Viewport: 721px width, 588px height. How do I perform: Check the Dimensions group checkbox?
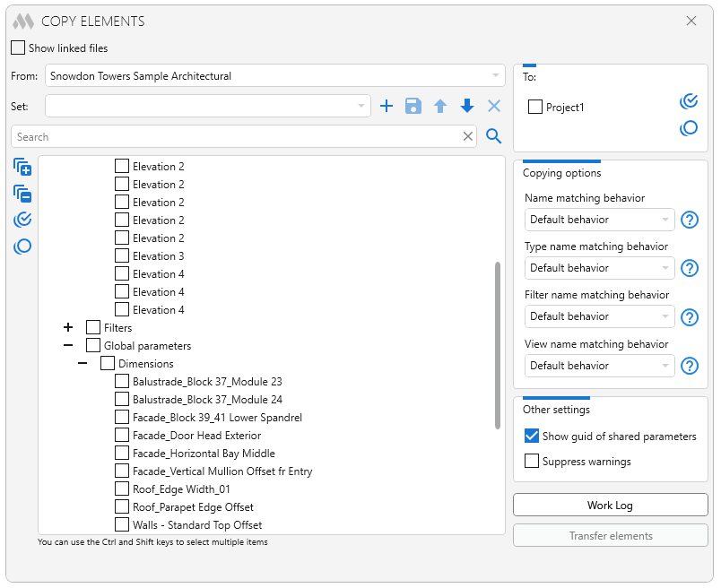coord(107,363)
